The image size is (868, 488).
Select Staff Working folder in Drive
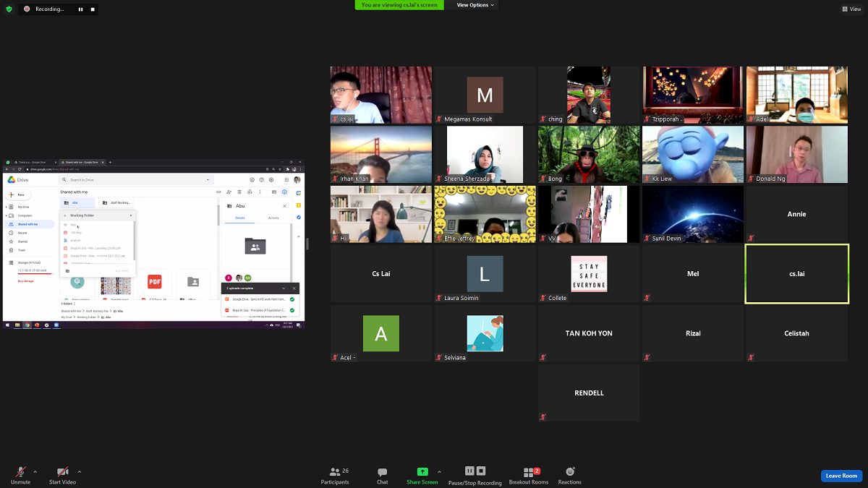tap(116, 203)
